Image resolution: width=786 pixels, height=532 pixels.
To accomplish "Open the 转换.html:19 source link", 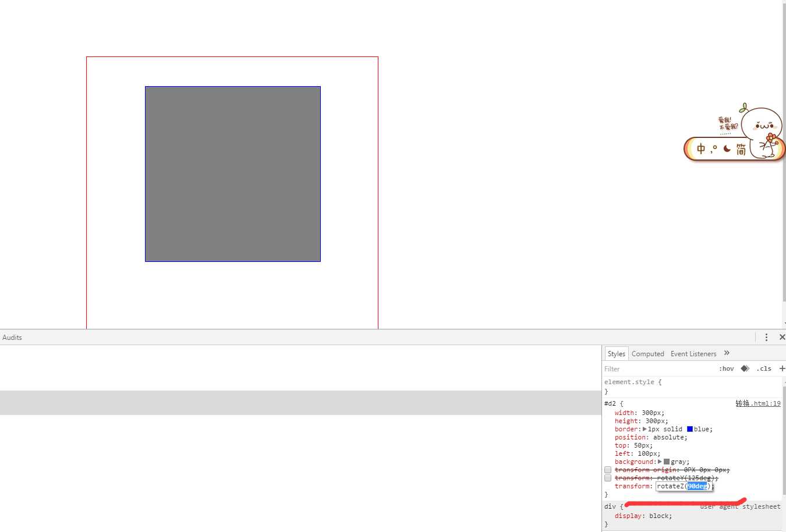I will (758, 403).
